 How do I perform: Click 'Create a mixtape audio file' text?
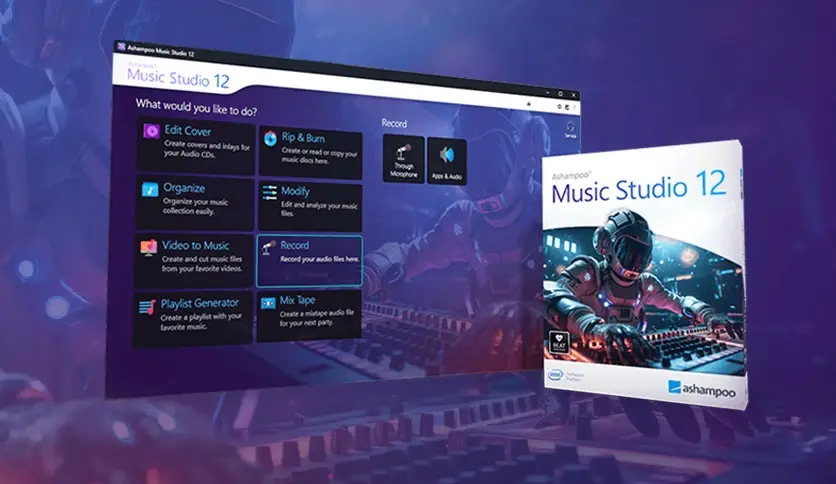(x=317, y=318)
